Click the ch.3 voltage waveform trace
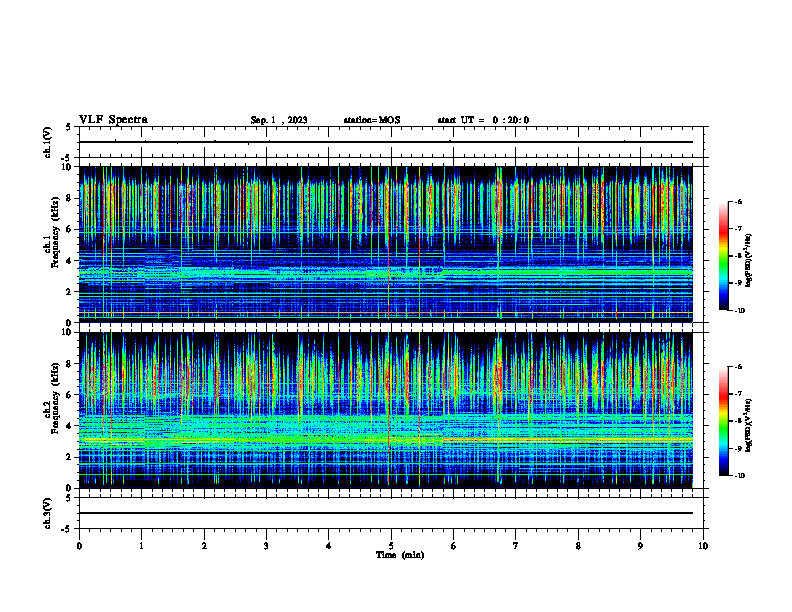This screenshot has height=612, width=792. (x=386, y=513)
